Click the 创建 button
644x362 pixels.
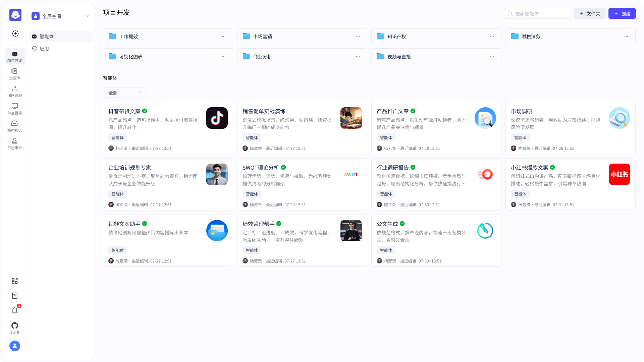(622, 13)
